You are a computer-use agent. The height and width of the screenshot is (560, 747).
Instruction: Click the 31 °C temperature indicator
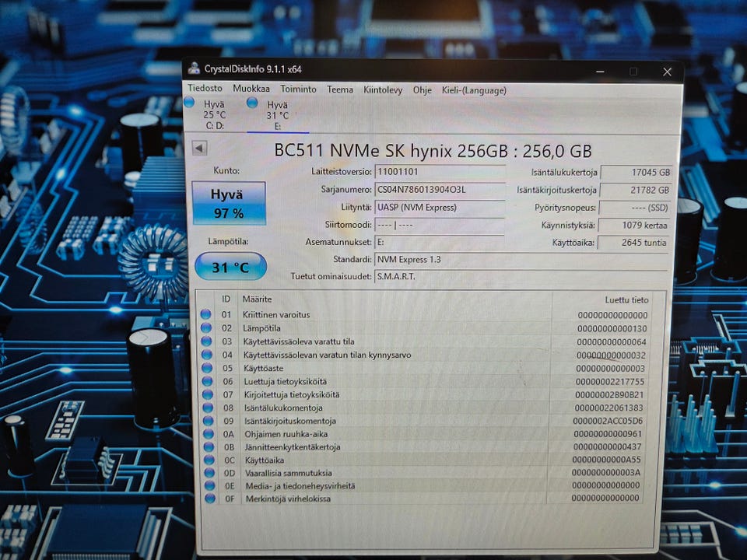click(x=230, y=267)
